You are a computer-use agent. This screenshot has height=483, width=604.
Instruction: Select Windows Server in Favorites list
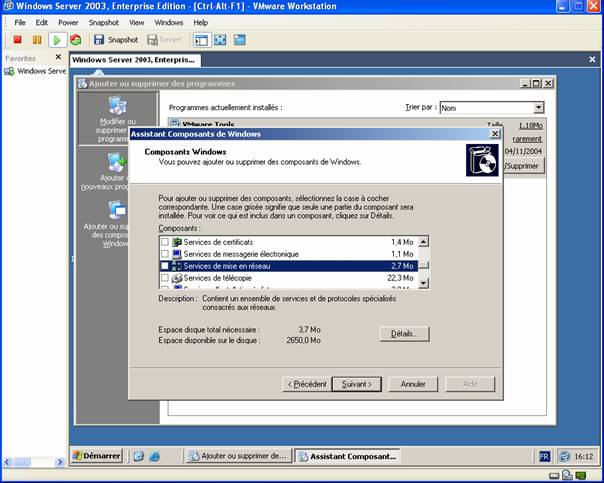click(35, 71)
